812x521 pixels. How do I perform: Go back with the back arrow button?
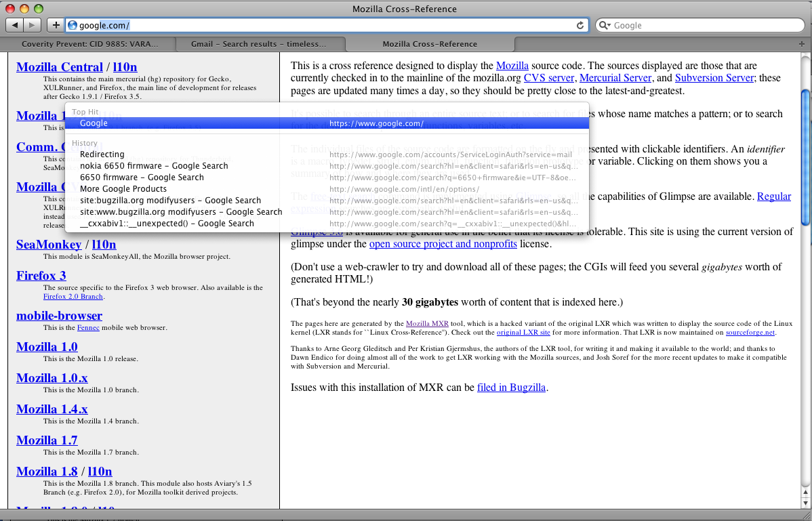[14, 25]
